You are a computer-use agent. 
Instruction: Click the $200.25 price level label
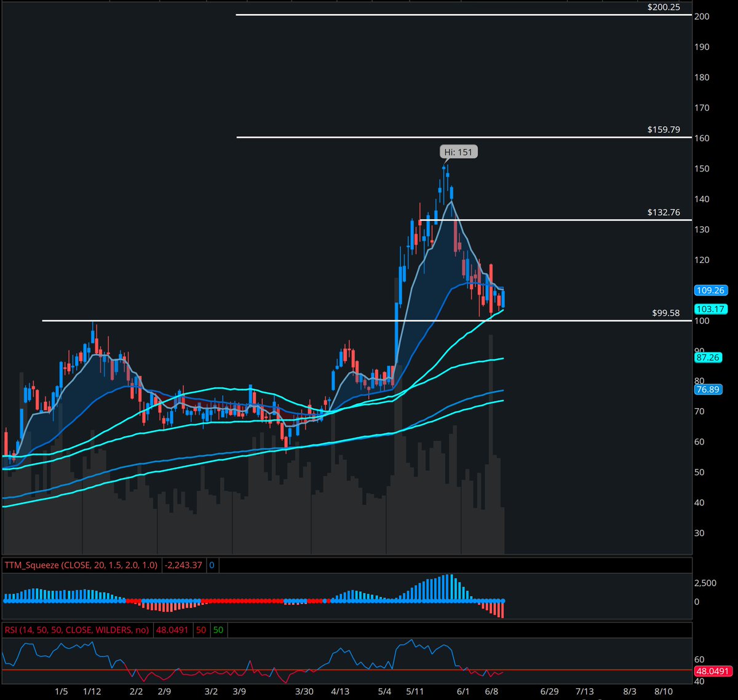pyautogui.click(x=664, y=7)
